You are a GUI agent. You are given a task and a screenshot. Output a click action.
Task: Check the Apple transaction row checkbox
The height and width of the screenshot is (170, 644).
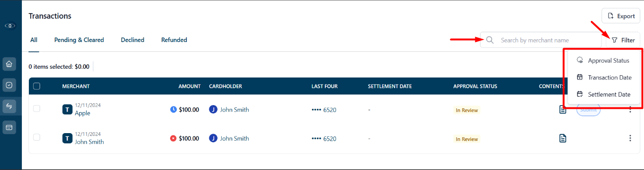tap(37, 108)
